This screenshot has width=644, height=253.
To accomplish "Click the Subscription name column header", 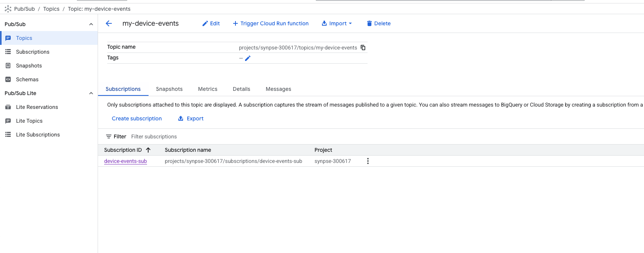I will (188, 150).
